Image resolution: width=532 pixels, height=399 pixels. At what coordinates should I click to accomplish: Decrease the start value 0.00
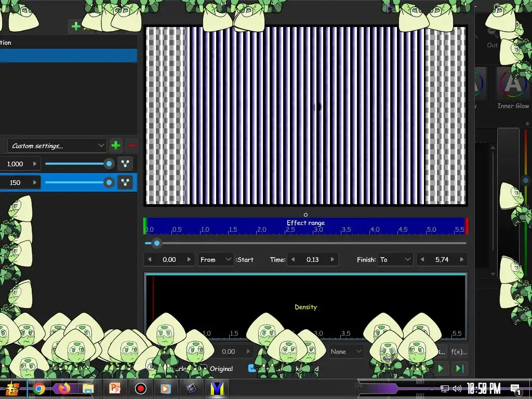(x=150, y=260)
